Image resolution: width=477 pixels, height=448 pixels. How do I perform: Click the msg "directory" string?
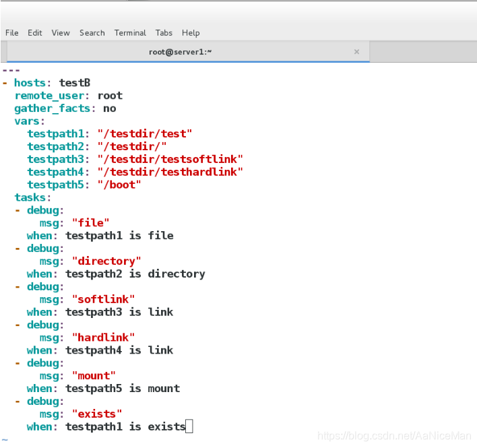[x=106, y=261]
